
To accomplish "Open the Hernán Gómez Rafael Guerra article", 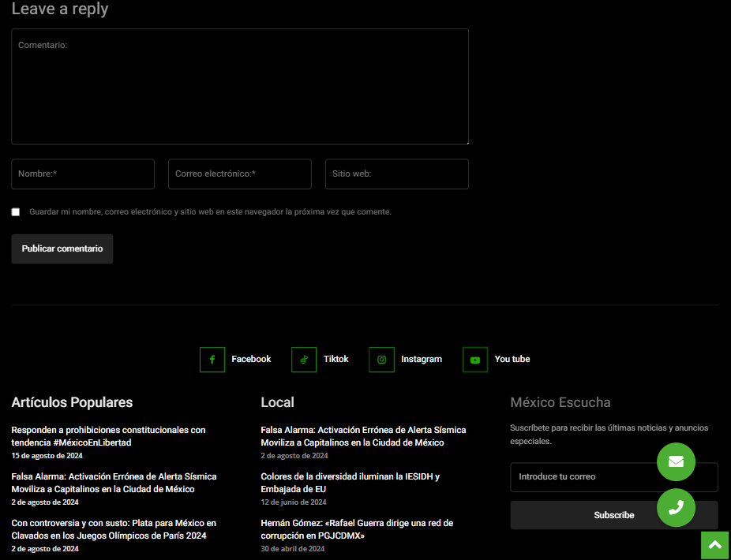I will pos(357,529).
